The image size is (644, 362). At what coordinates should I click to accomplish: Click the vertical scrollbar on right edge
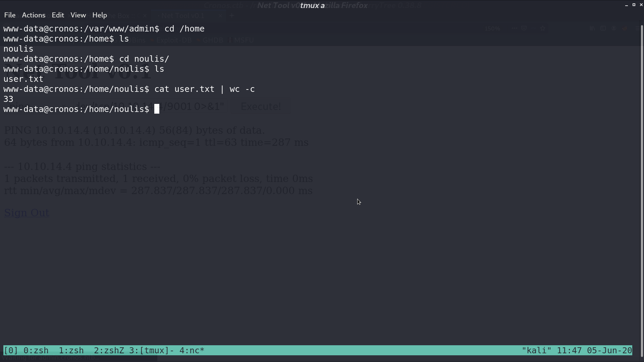[x=642, y=188]
